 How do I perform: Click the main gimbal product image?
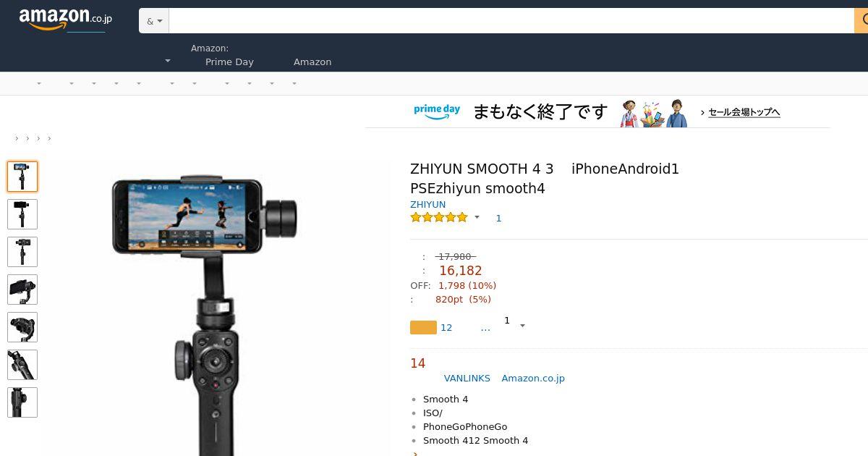[x=205, y=315]
